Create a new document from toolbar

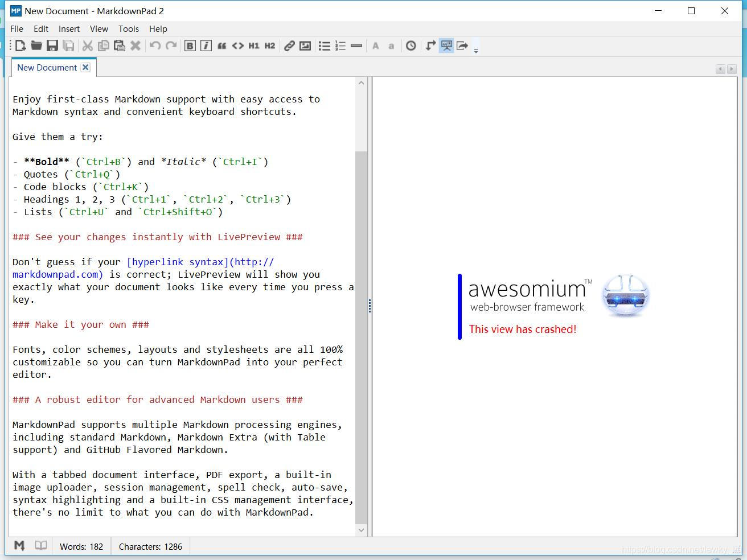pos(20,46)
